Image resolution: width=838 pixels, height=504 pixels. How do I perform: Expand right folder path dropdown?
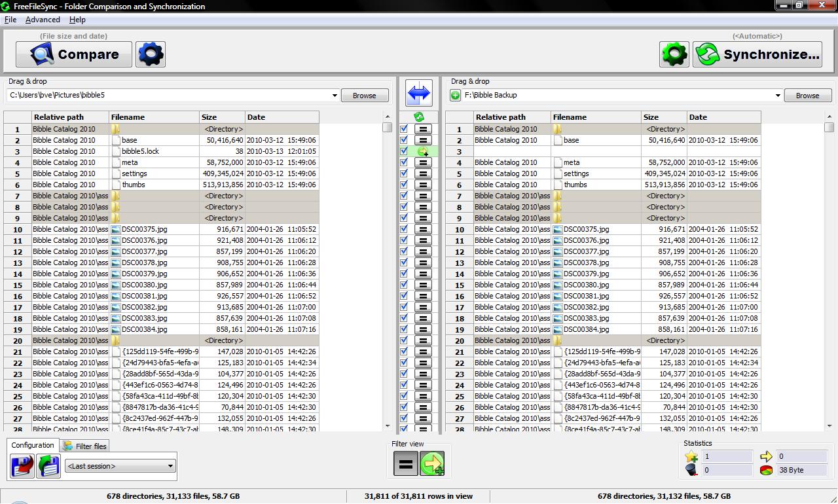coord(778,96)
